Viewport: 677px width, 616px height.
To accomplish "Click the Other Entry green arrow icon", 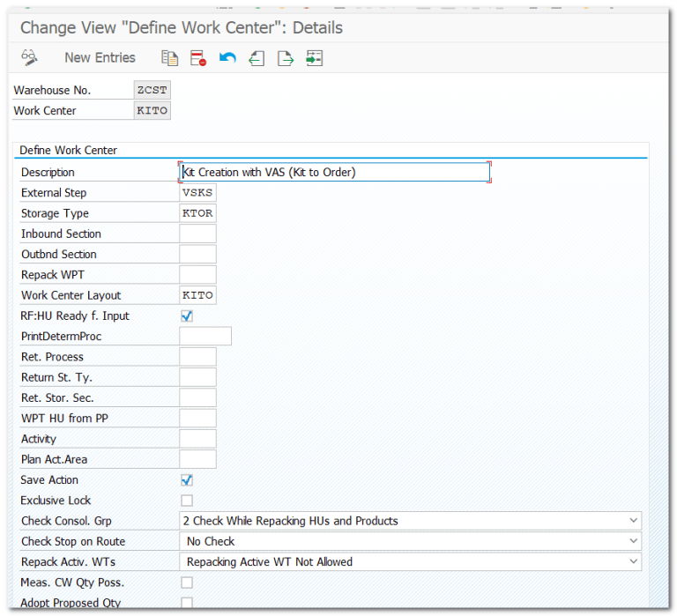I will click(315, 58).
